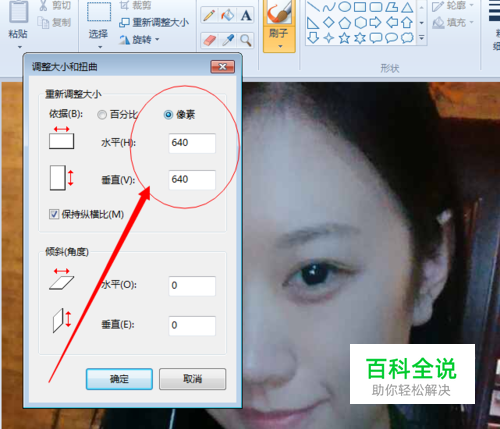Select the Eraser tool

pos(209,40)
